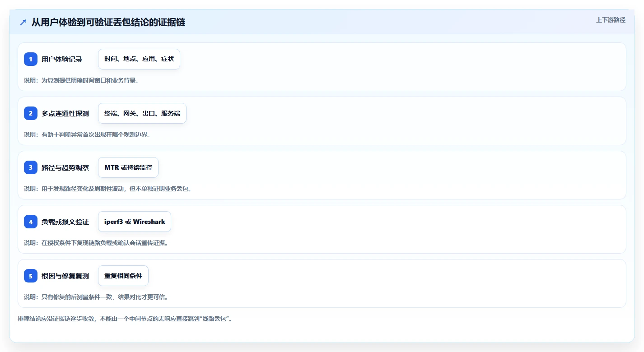Click the step 2 number badge

[31, 113]
